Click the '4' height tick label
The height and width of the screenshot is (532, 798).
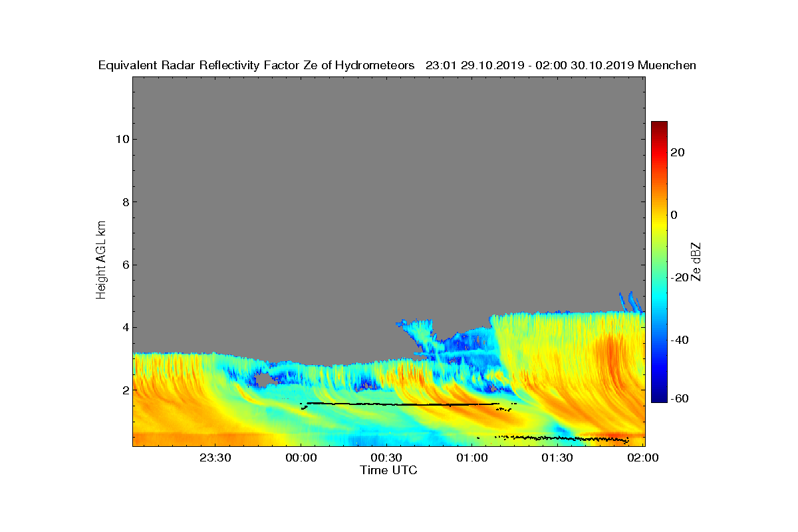pos(124,327)
